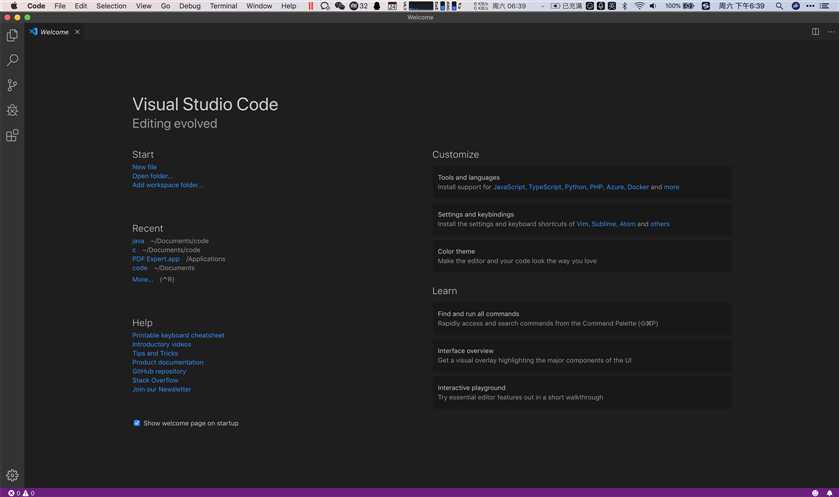The width and height of the screenshot is (839, 497).
Task: Close the Welcome tab with X
Action: tap(77, 32)
